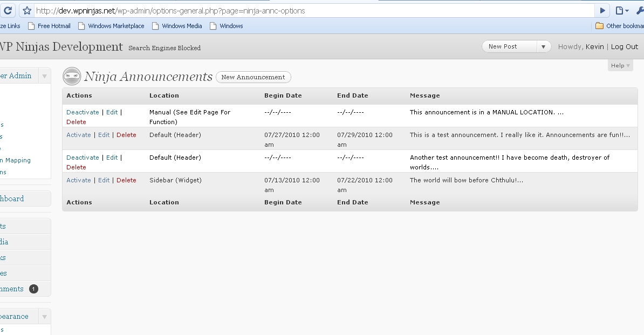Click the browser reload icon
This screenshot has height=335, width=644.
[x=8, y=10]
